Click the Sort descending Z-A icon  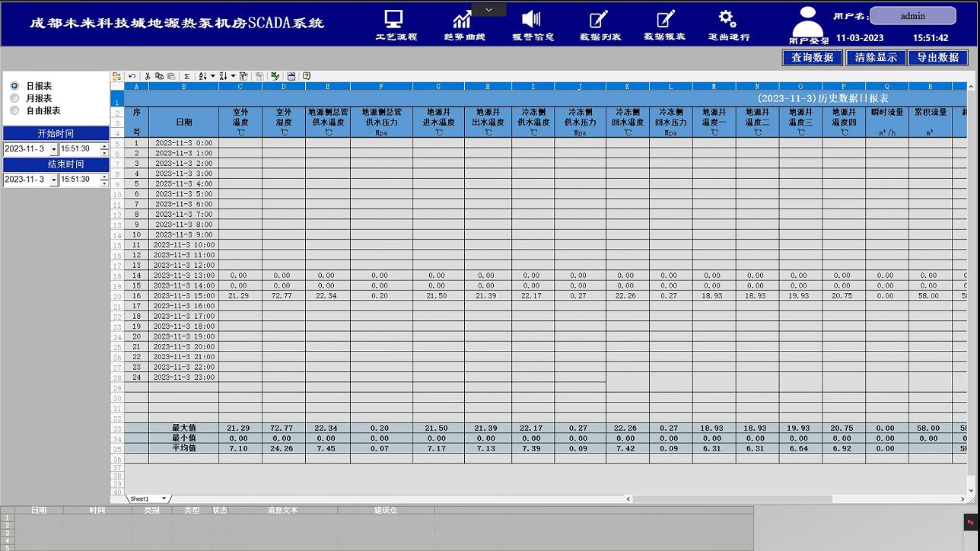click(223, 76)
